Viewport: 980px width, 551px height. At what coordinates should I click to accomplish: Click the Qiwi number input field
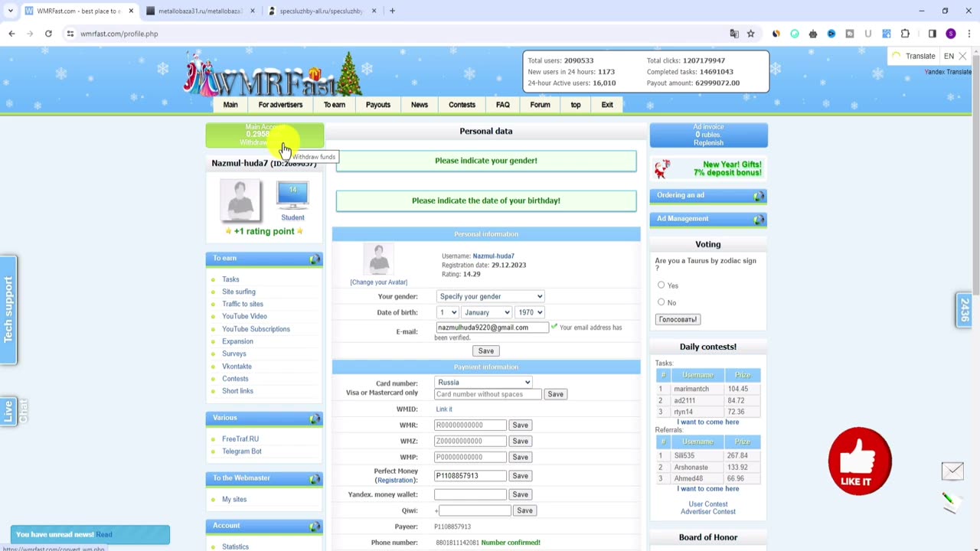[475, 510]
